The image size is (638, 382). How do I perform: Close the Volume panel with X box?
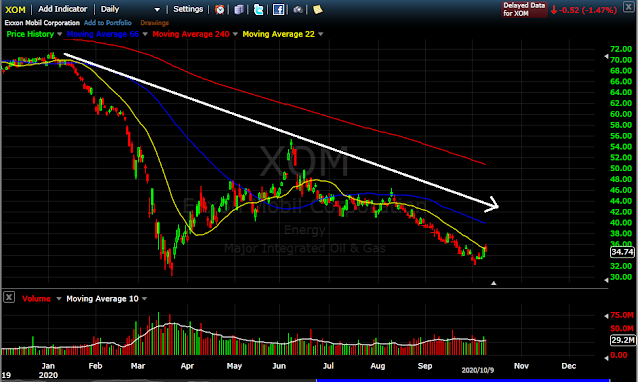coord(9,297)
